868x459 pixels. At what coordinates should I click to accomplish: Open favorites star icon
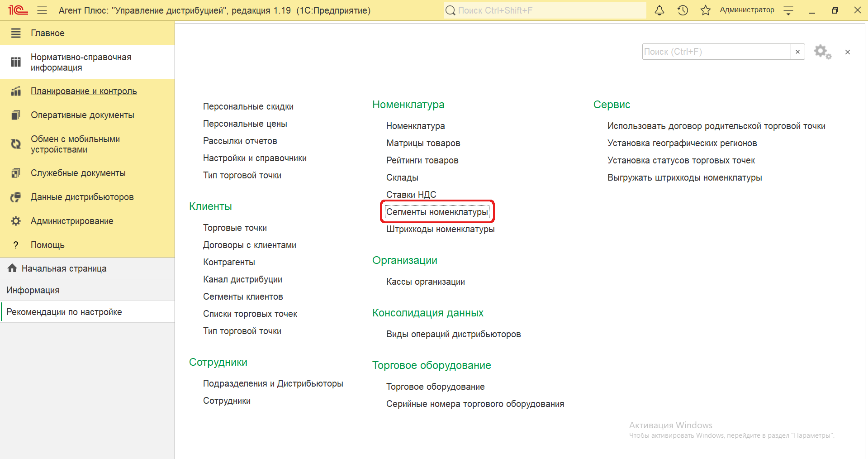click(706, 10)
